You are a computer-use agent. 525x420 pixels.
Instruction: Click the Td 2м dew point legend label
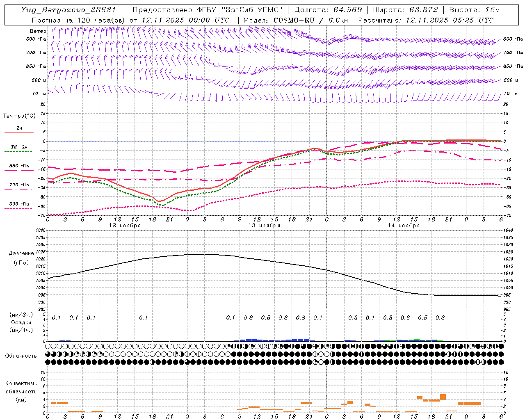coord(19,147)
